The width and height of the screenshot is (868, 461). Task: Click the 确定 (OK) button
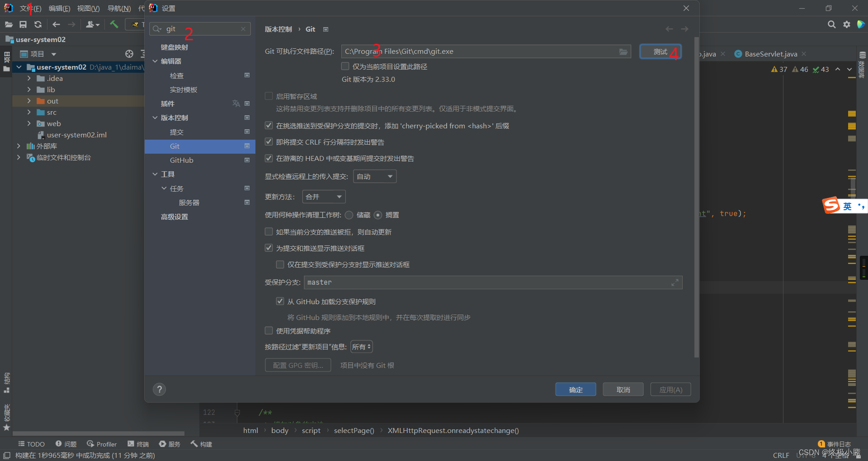(576, 390)
